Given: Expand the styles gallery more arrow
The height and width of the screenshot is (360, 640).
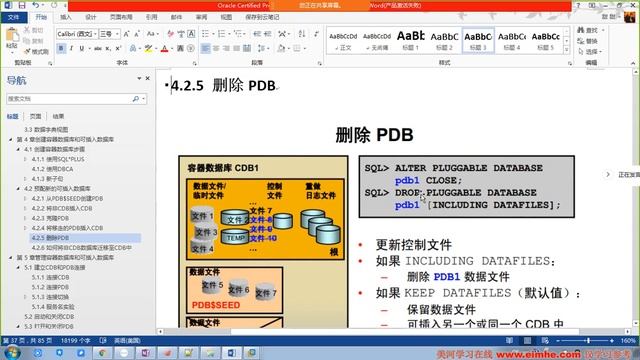Looking at the screenshot, I should point(567,50).
